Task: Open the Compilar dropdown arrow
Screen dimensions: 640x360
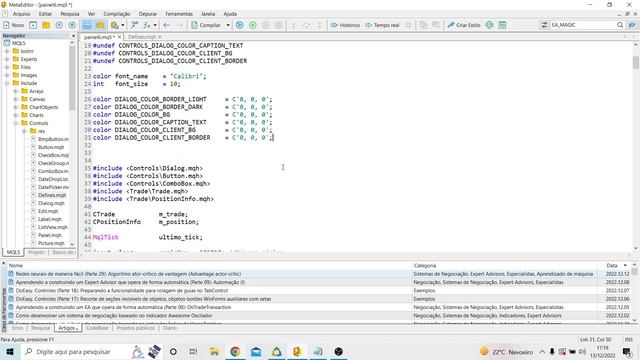Action: (x=228, y=25)
